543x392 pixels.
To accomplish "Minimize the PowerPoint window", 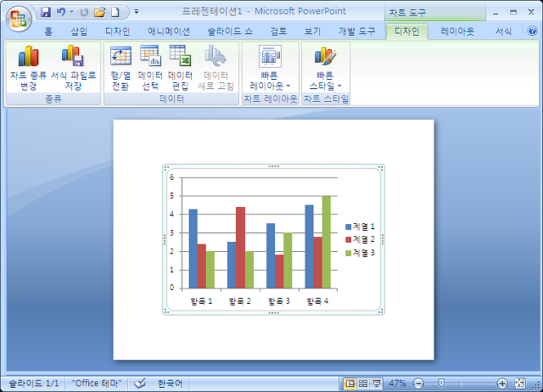I will [x=495, y=14].
